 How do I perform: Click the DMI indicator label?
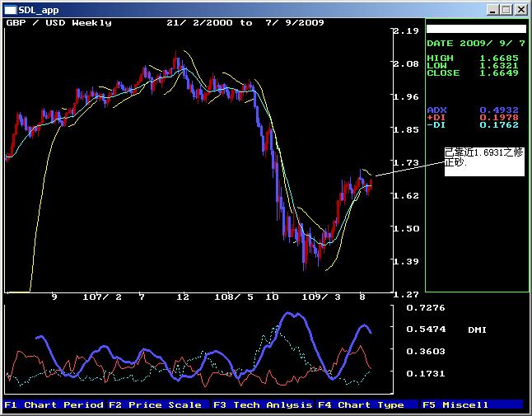[477, 330]
